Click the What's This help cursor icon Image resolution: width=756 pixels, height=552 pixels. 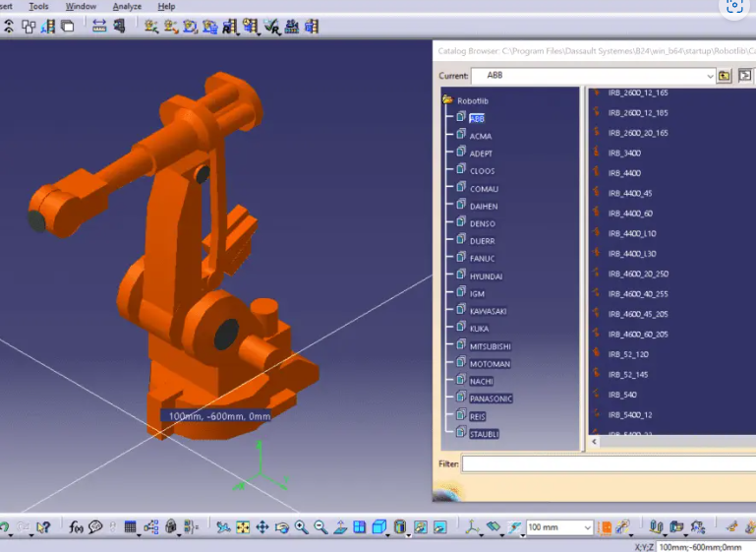[43, 527]
